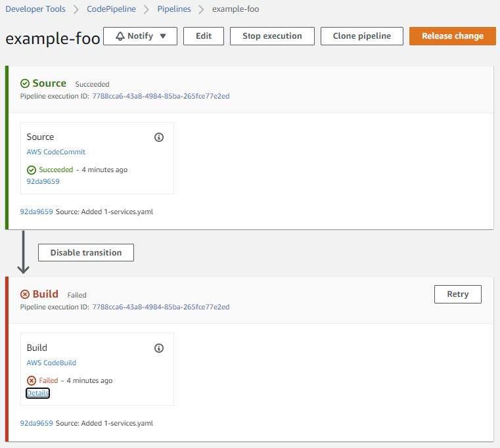500x448 pixels.
Task: Go to Developer Tools breadcrumb
Action: click(x=36, y=9)
